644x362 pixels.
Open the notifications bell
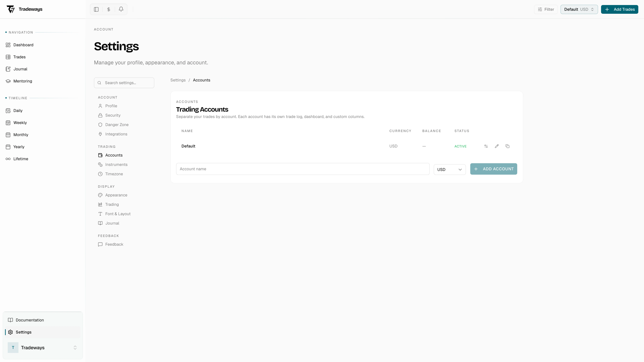point(121,9)
